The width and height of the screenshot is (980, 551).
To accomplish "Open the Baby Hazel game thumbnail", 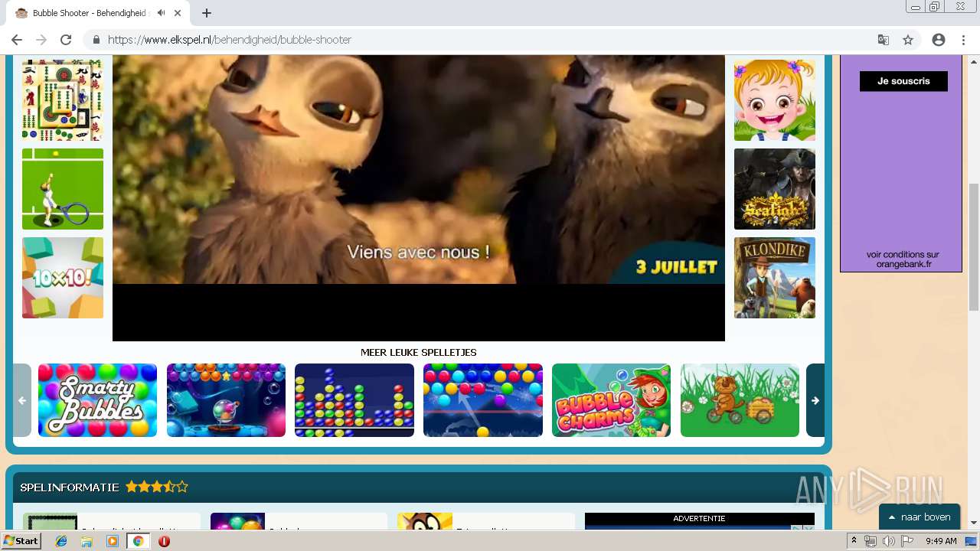I will pyautogui.click(x=775, y=100).
